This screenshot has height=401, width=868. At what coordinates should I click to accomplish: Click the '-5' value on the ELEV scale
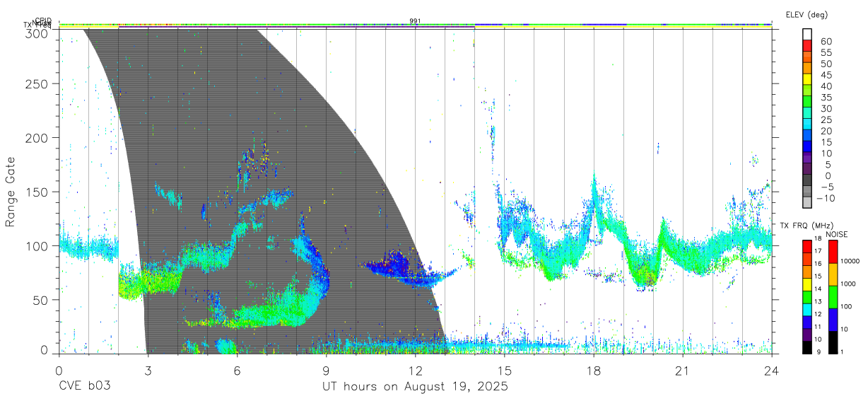(826, 187)
